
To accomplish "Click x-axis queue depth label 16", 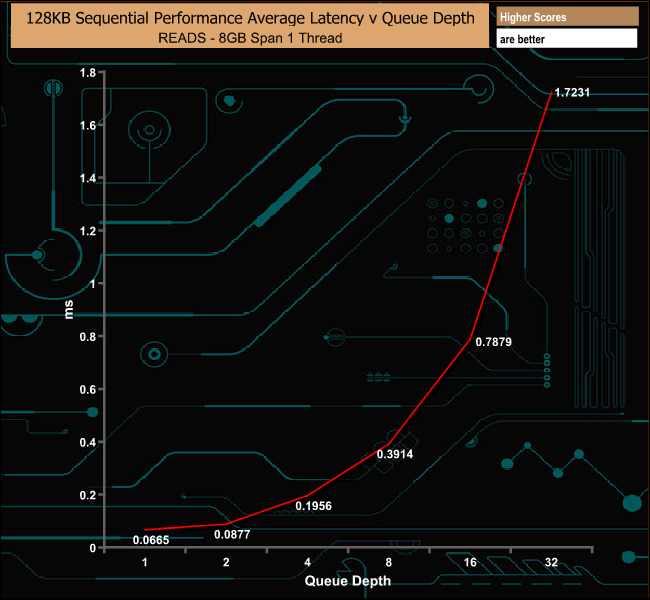I will pyautogui.click(x=470, y=562).
